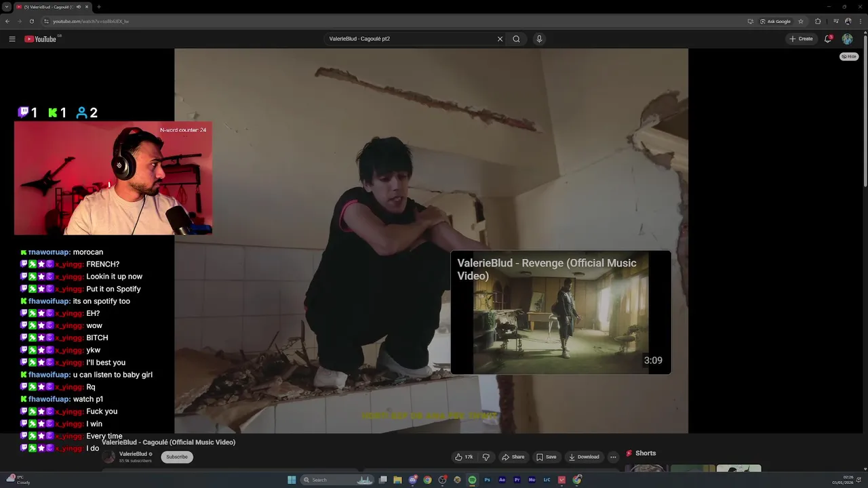Click the Create button
The image size is (868, 488).
click(x=801, y=39)
